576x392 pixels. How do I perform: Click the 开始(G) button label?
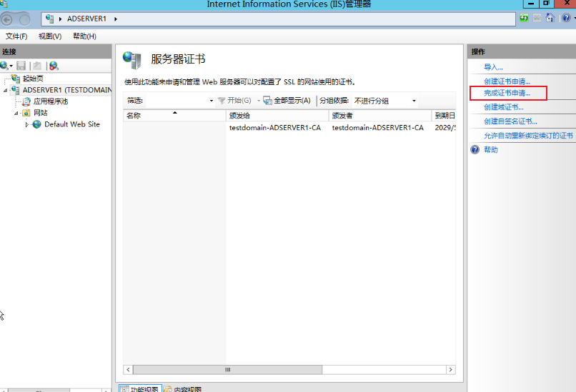(239, 101)
